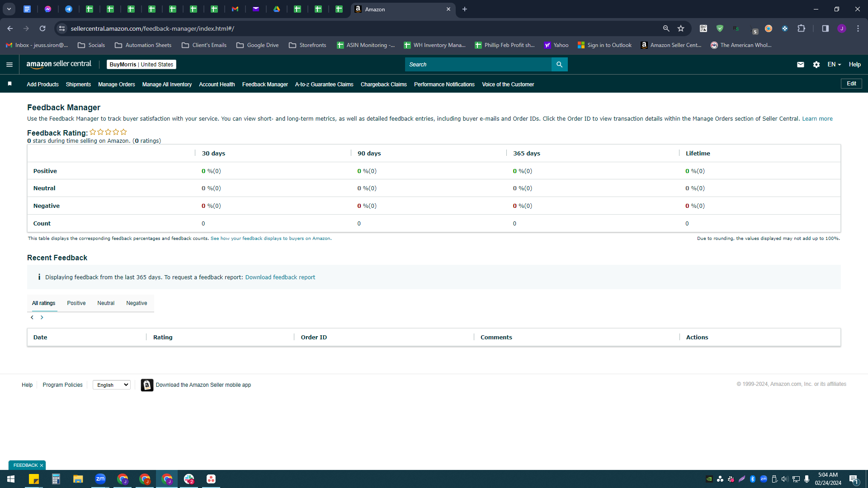Open the browser extensions puzzle icon
868x488 pixels.
coord(801,28)
